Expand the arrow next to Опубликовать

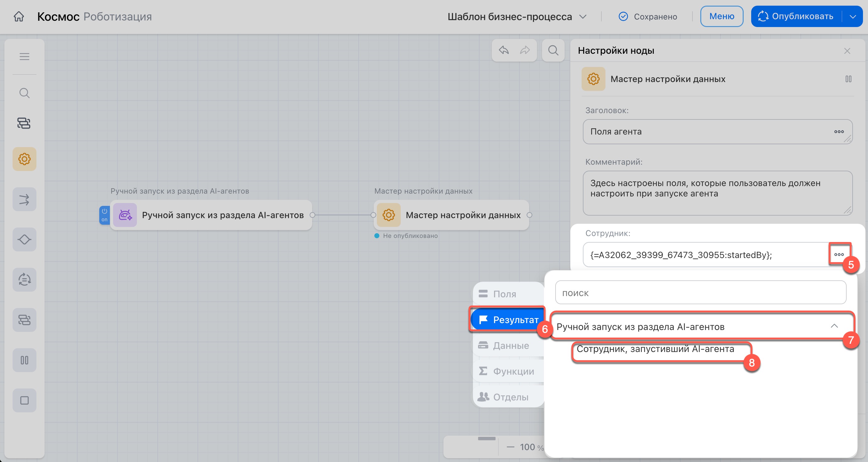[853, 17]
